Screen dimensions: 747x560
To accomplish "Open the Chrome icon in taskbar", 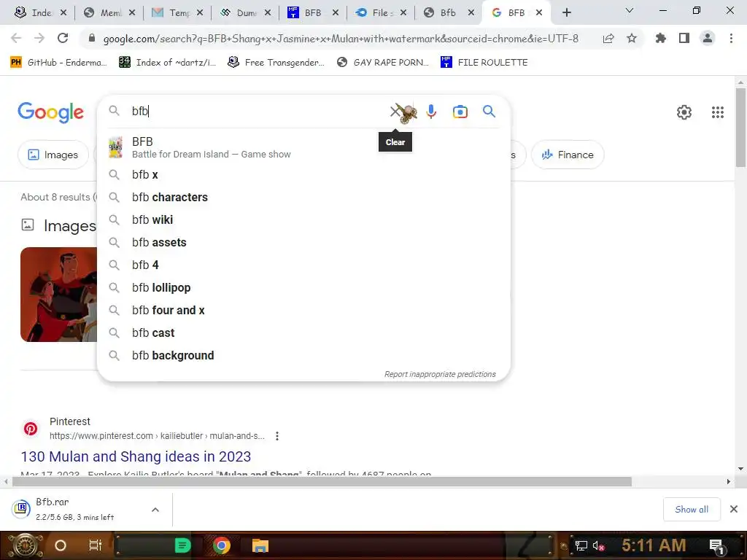I will pyautogui.click(x=222, y=545).
